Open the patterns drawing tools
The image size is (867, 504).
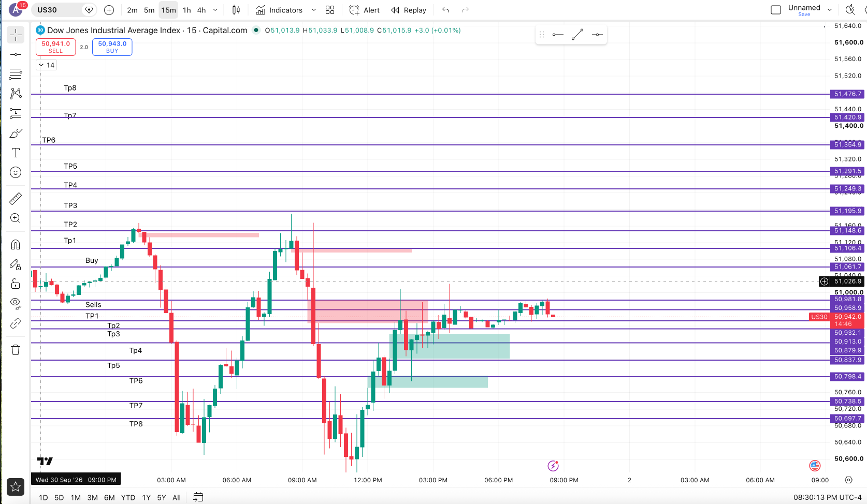[16, 94]
